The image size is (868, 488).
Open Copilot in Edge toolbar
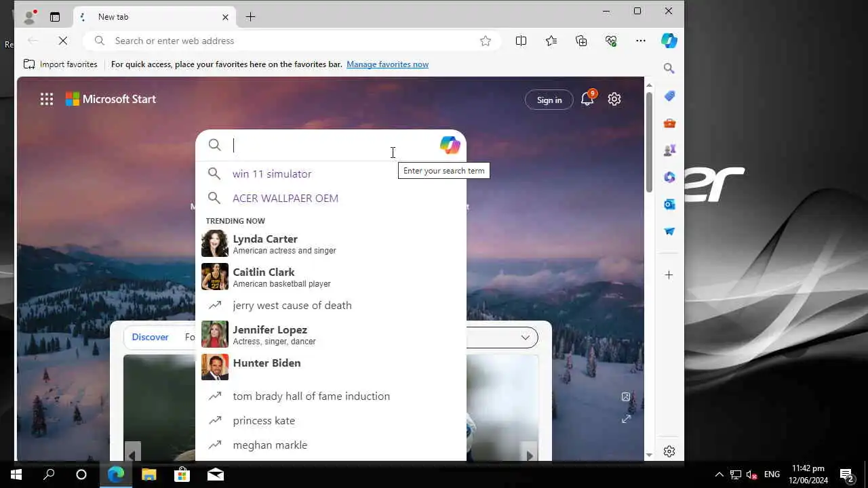(x=669, y=41)
